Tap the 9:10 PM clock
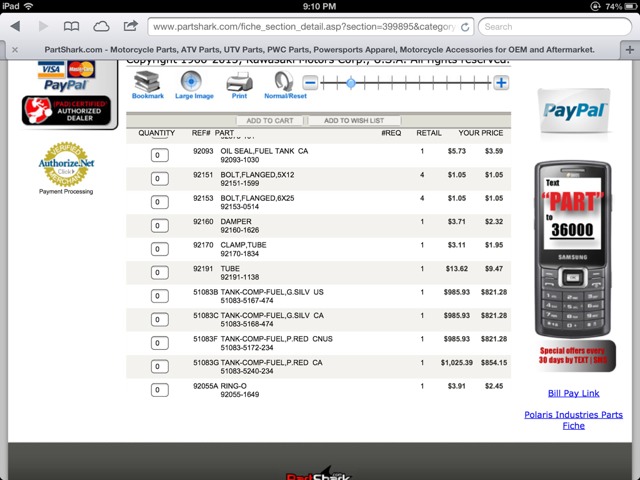The width and height of the screenshot is (640, 480). [x=320, y=7]
